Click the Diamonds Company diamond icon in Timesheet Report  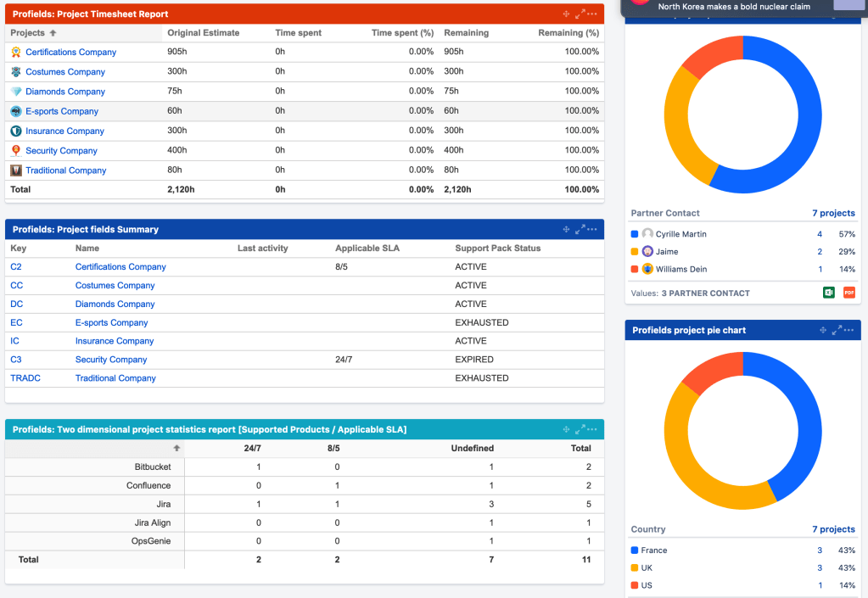tap(16, 92)
